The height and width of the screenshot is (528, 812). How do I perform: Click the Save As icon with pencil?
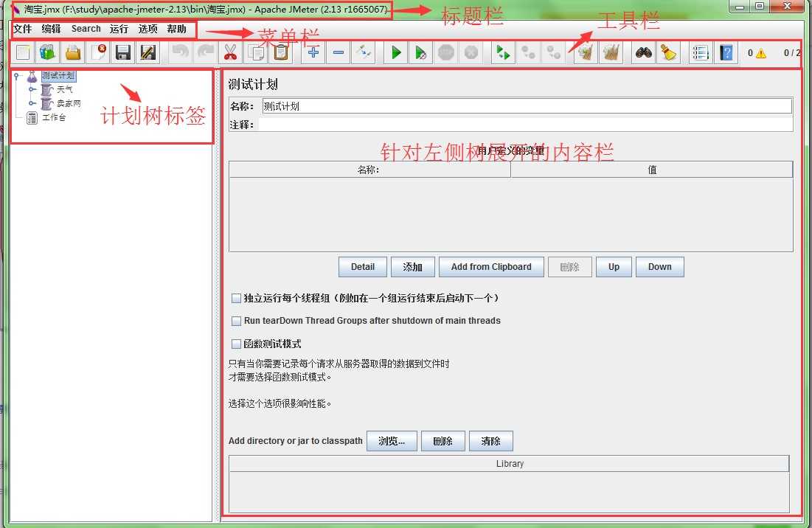tap(148, 52)
